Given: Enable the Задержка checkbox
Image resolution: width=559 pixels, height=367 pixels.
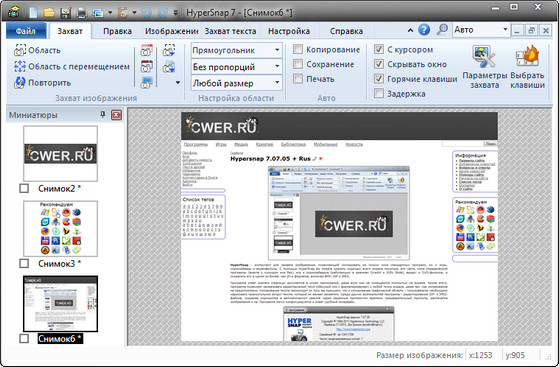Looking at the screenshot, I should pos(379,93).
